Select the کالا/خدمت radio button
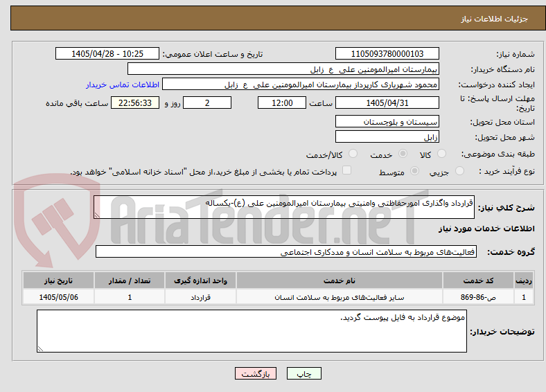This screenshot has width=546, height=392. point(353,154)
